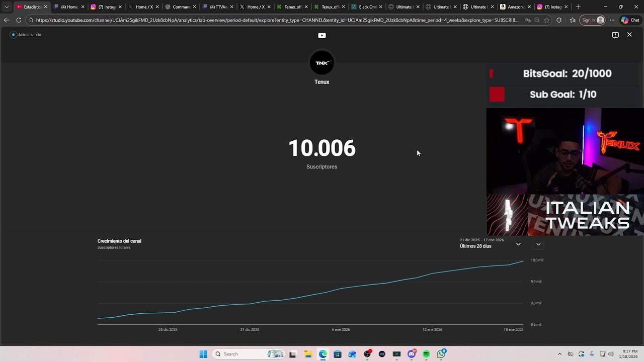Click the Edge icon in the taskbar

coord(323,354)
